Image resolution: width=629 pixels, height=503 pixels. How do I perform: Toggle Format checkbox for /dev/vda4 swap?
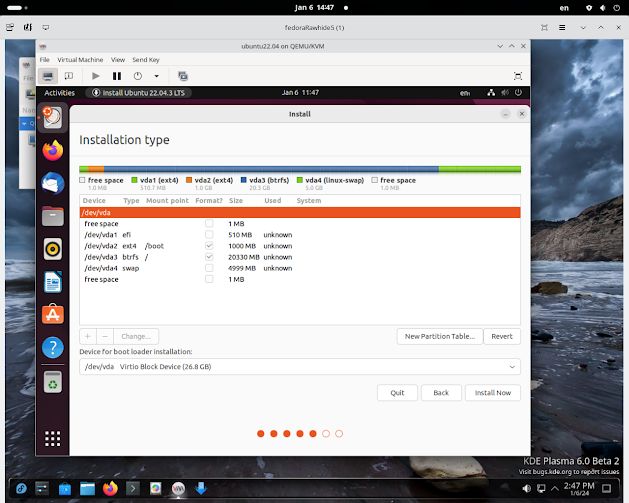click(209, 268)
